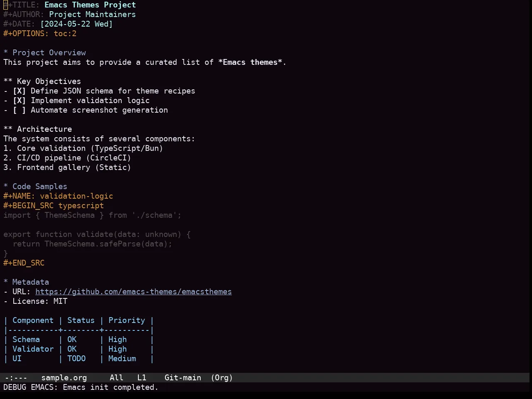Click High priority in the Validator row
Screen dimensions: 532x399
click(118, 349)
